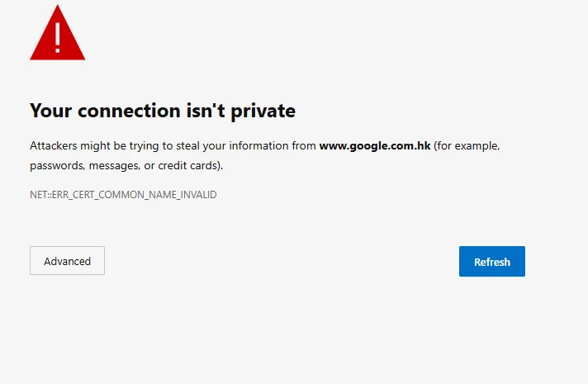This screenshot has height=384, width=588.
Task: Click the word "passwords" in second line
Action: [x=57, y=166]
